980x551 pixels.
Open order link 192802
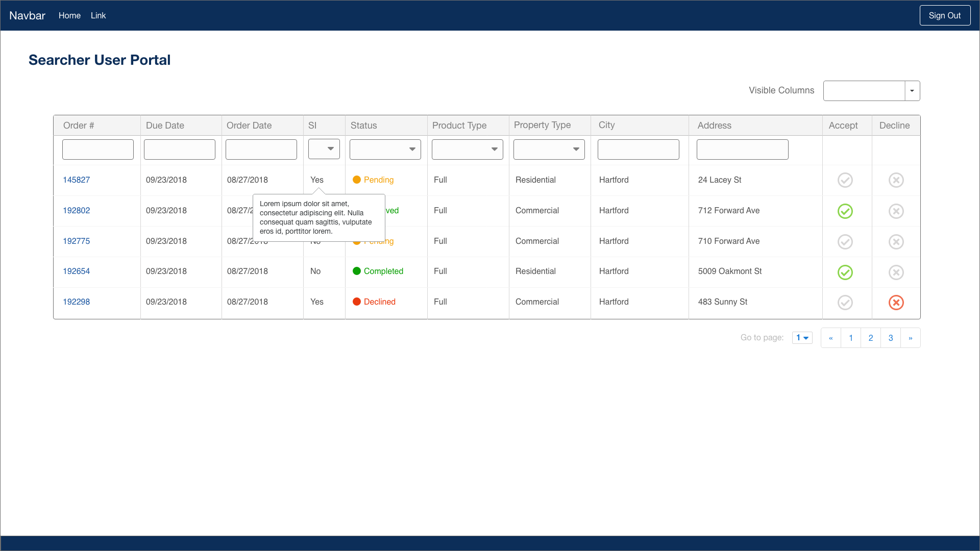point(76,210)
